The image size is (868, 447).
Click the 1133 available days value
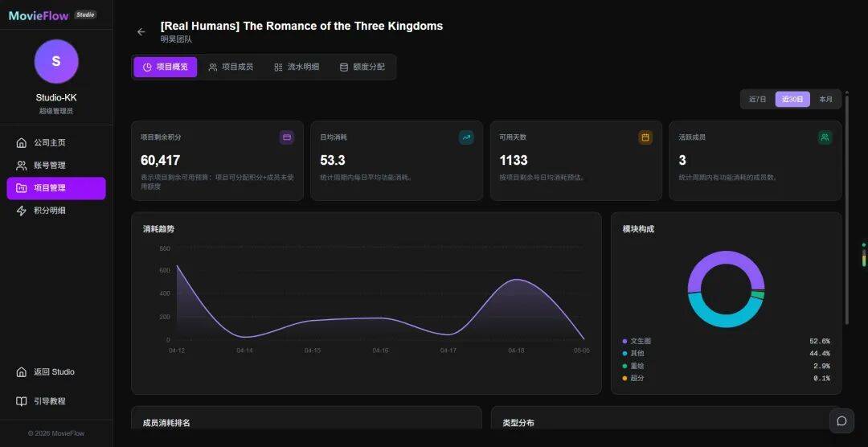(x=513, y=161)
